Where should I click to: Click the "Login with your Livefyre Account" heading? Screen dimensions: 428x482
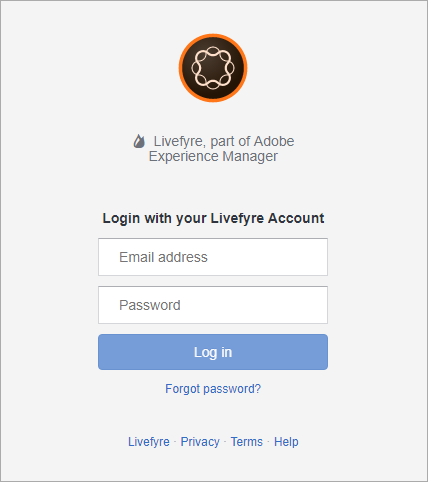[x=213, y=218]
